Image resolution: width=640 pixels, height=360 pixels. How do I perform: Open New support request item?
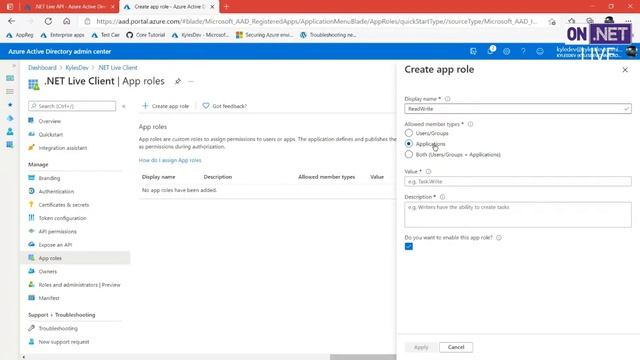click(x=64, y=342)
